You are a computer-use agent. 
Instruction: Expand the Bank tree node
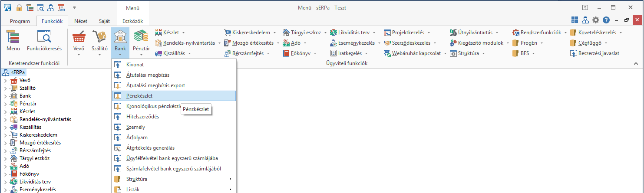coord(5,96)
